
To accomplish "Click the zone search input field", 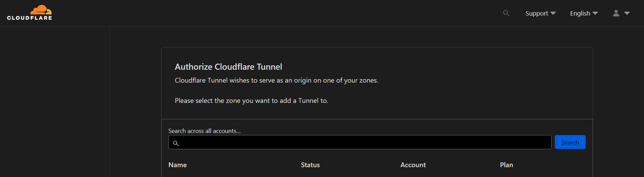I will click(x=360, y=142).
